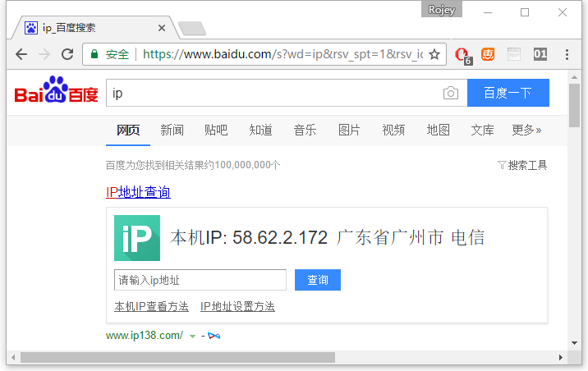Click the Rojey profile button
This screenshot has width=588, height=371.
point(442,9)
